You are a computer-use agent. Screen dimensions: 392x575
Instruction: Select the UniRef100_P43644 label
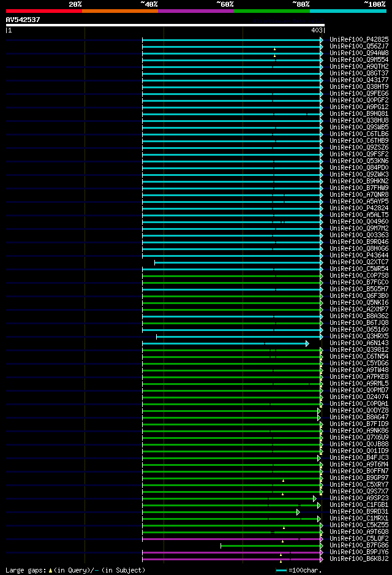click(x=359, y=256)
